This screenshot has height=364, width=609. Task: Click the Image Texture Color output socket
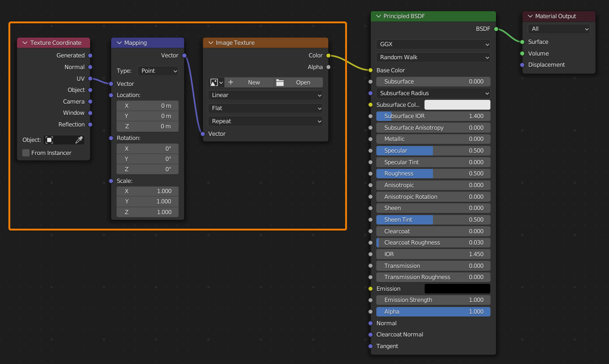tap(328, 56)
